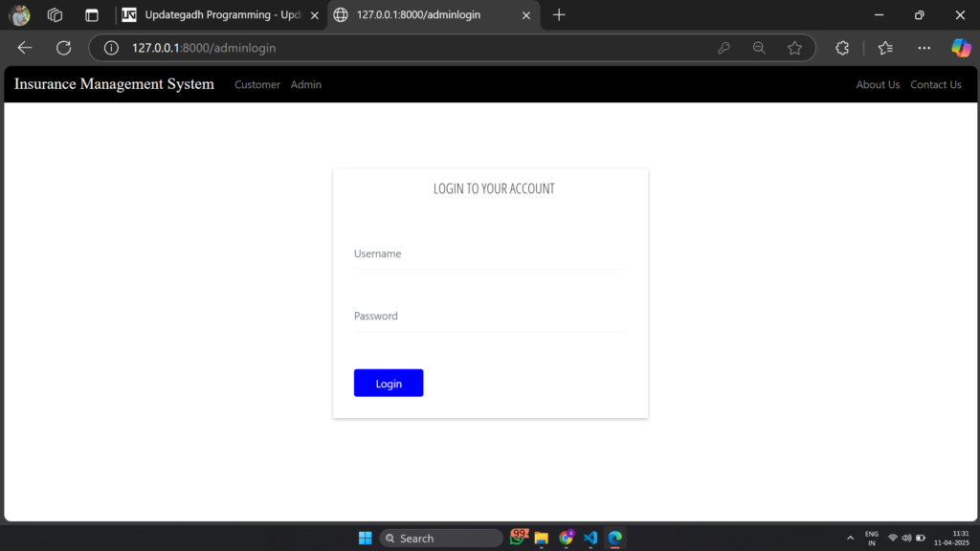Launch the Copilot sidebar
The image size is (980, 551).
[961, 48]
